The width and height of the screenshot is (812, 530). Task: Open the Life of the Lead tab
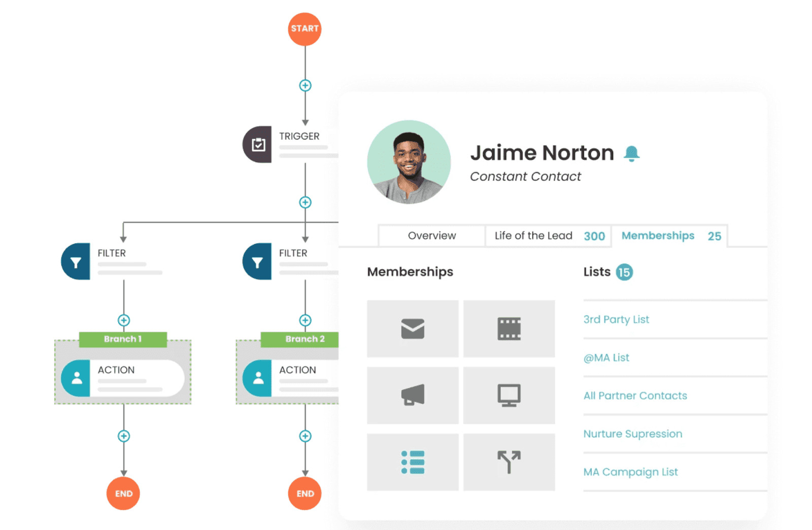coord(533,235)
